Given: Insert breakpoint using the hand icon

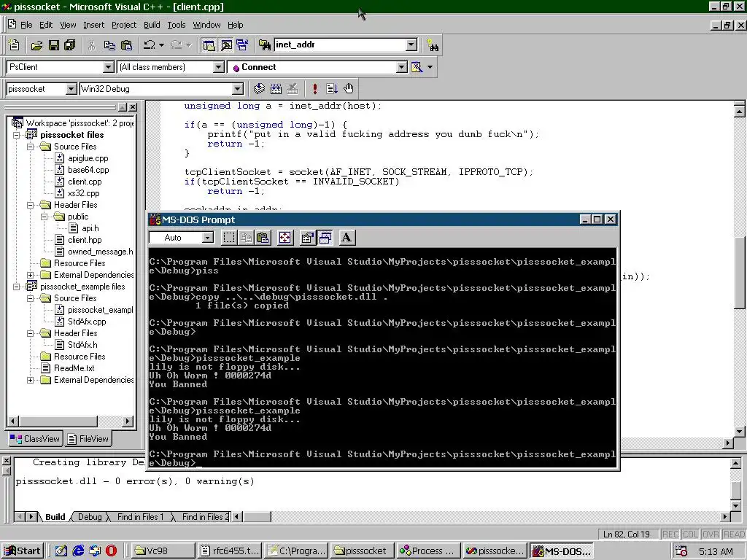Looking at the screenshot, I should pos(349,88).
